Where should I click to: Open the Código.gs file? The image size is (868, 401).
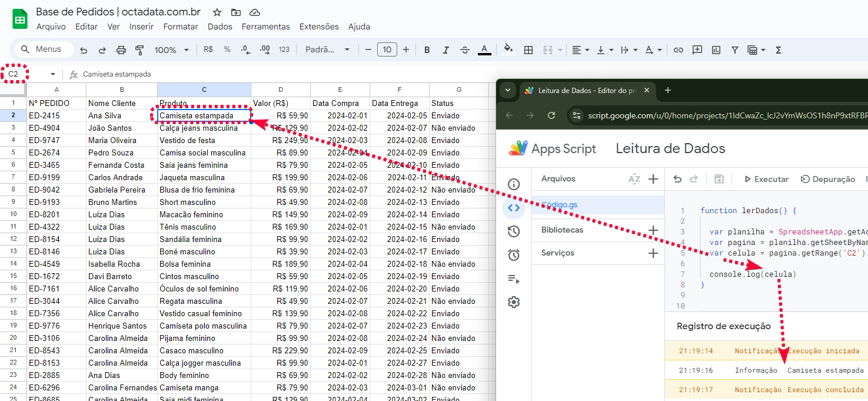click(598, 205)
